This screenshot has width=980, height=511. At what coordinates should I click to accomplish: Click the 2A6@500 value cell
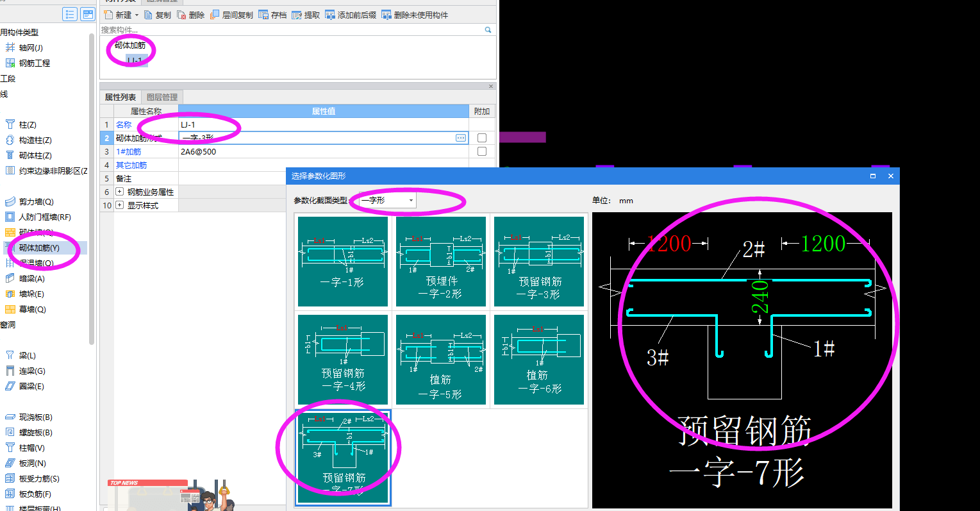point(324,152)
